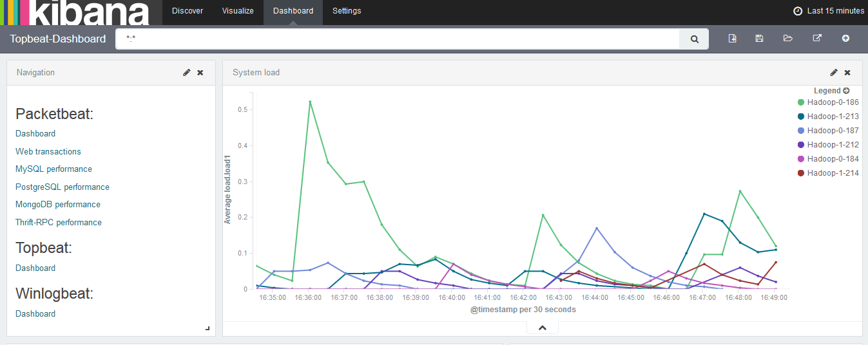Edit the Navigation panel pencil icon

pos(187,73)
